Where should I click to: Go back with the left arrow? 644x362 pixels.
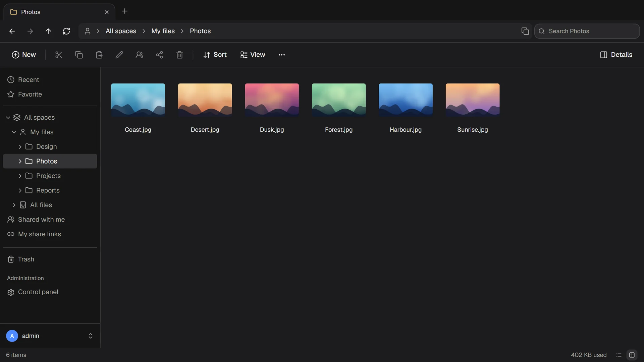pos(12,31)
